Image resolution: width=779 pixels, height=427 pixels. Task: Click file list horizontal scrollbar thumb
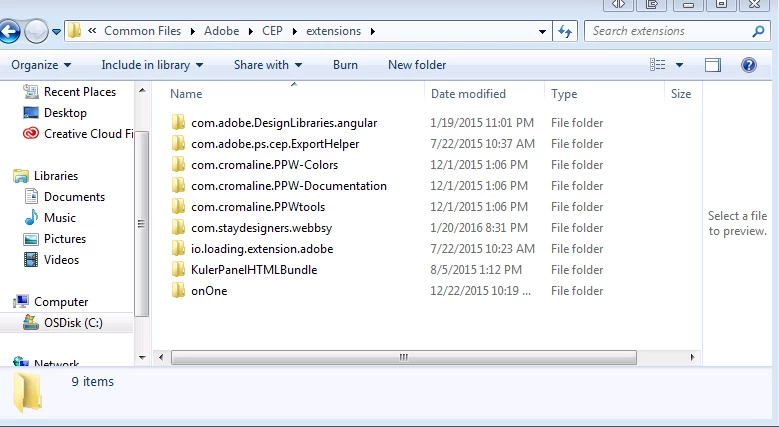click(x=404, y=357)
